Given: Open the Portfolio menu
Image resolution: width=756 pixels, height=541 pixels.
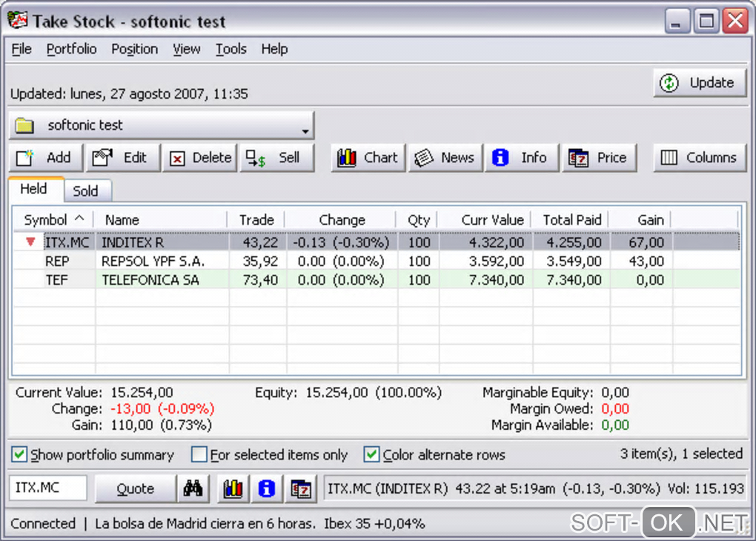Looking at the screenshot, I should pos(71,49).
